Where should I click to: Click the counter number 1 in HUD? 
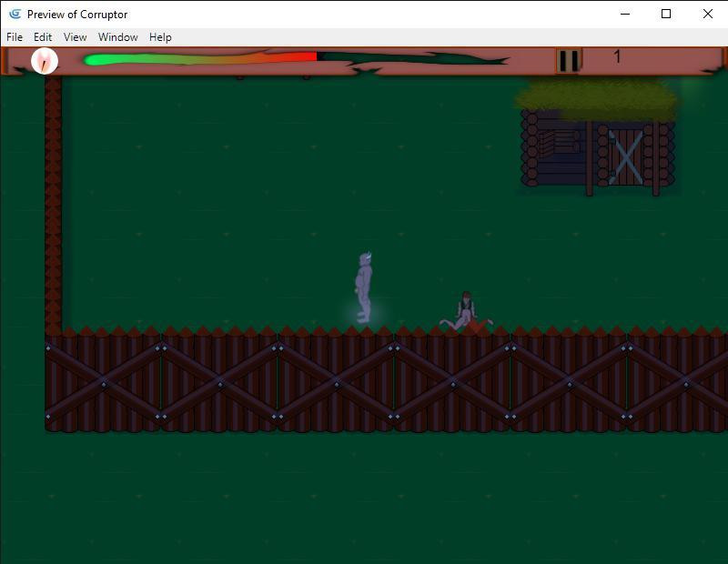click(617, 56)
